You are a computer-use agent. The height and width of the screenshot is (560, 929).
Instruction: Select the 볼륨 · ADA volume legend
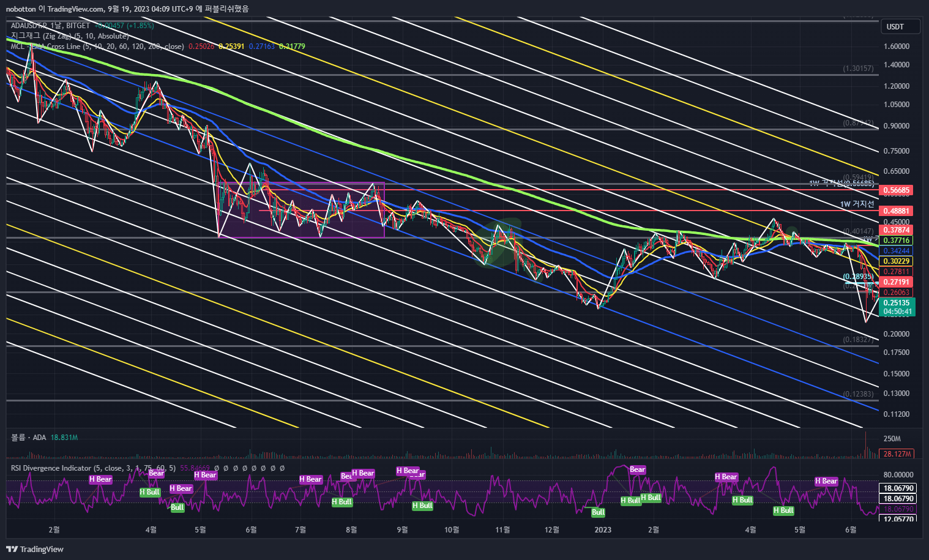point(28,438)
